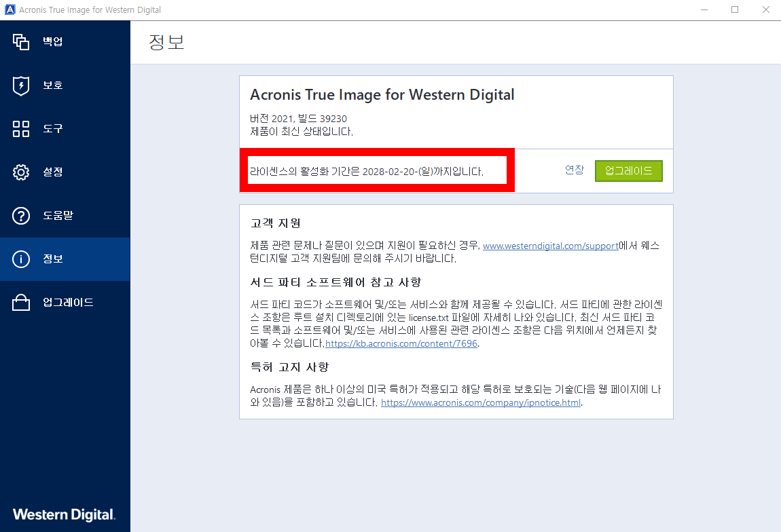Click the Acronis True Image for Western Digital heading

[382, 94]
